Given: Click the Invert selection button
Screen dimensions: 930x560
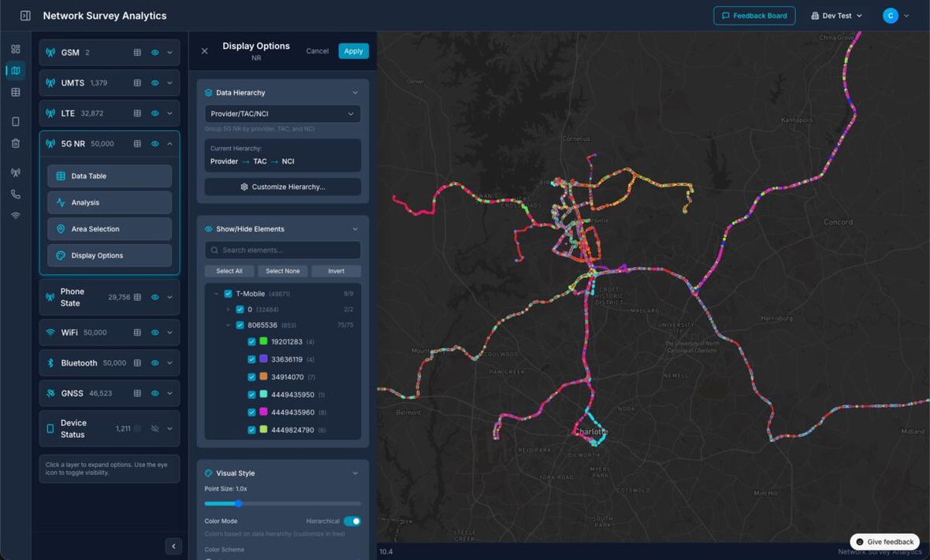Looking at the screenshot, I should point(337,271).
